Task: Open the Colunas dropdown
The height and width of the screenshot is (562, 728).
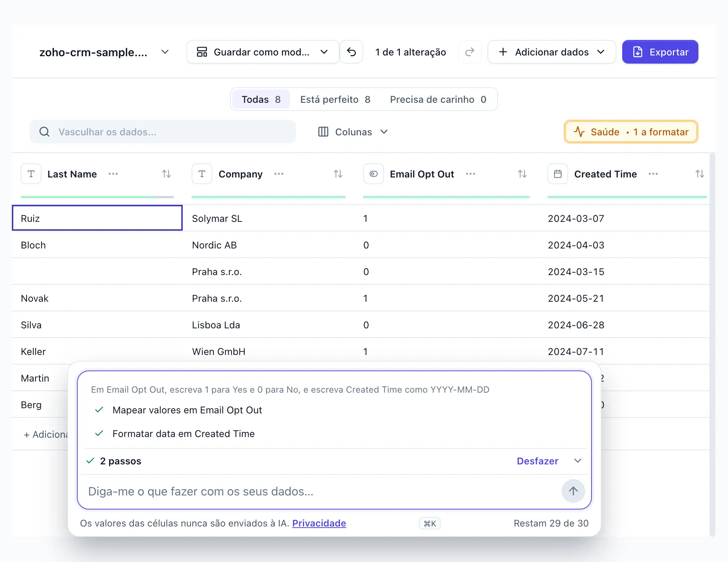Action: pyautogui.click(x=353, y=132)
